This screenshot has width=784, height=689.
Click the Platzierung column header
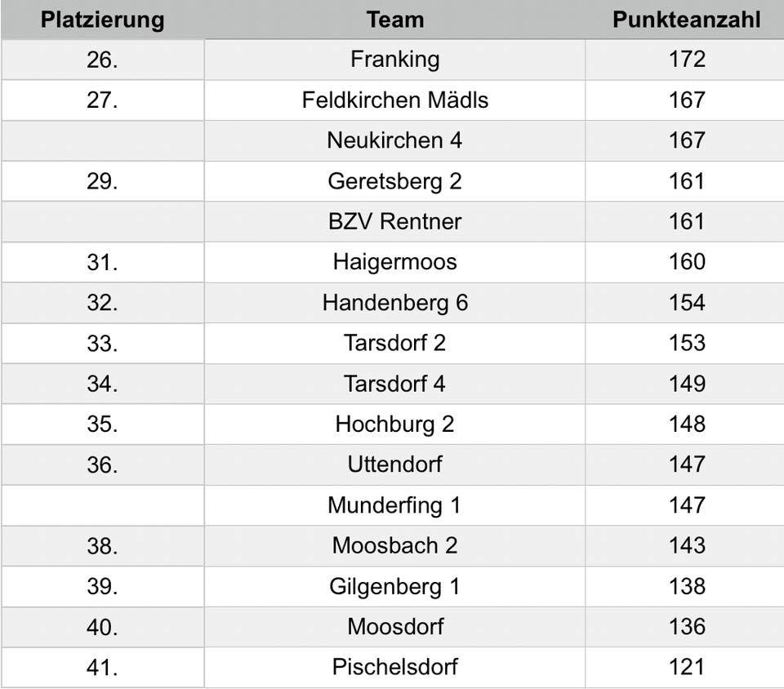click(x=102, y=20)
